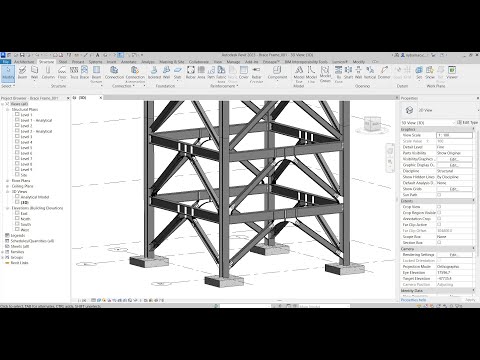Select the Truss tool
Viewport: 480px width, 360px height.
tap(74, 72)
